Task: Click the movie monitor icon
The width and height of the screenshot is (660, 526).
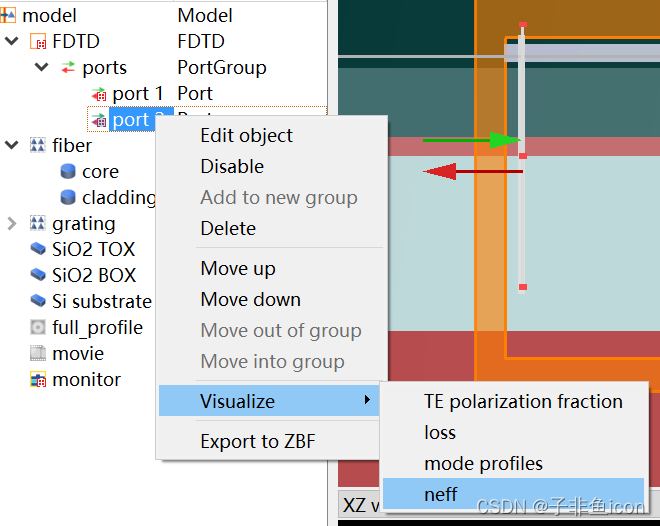Action: click(38, 353)
